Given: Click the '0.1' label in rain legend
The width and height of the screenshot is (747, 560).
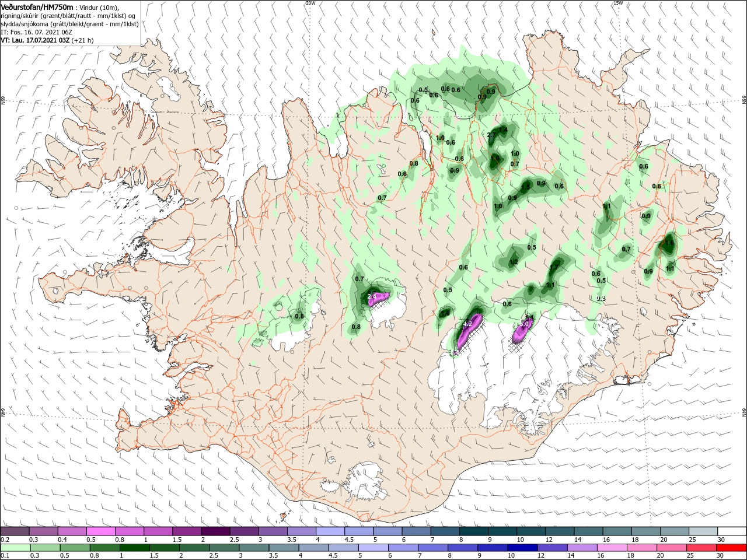Looking at the screenshot, I should (x=5, y=556).
